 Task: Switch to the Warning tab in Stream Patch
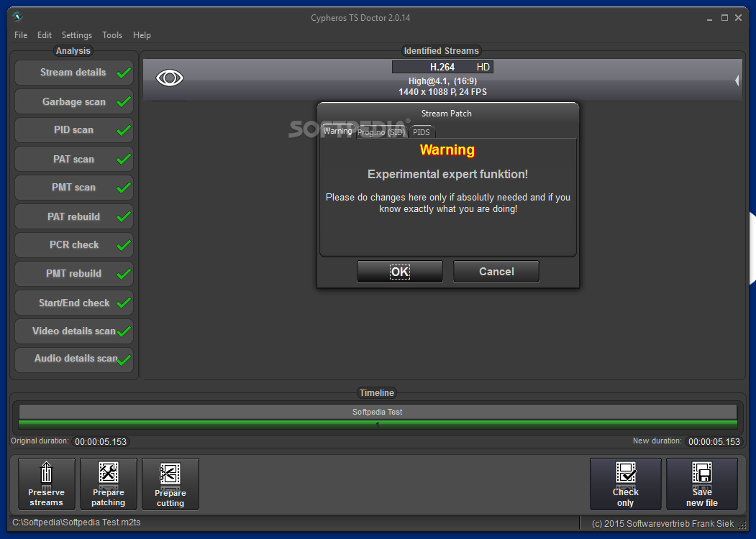point(337,131)
